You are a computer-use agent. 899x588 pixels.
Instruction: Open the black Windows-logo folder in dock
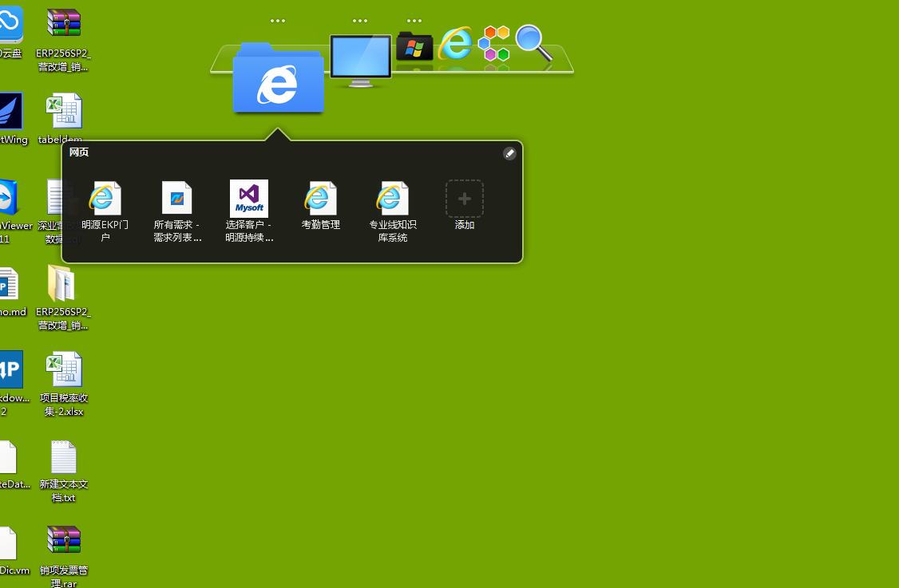coord(414,46)
